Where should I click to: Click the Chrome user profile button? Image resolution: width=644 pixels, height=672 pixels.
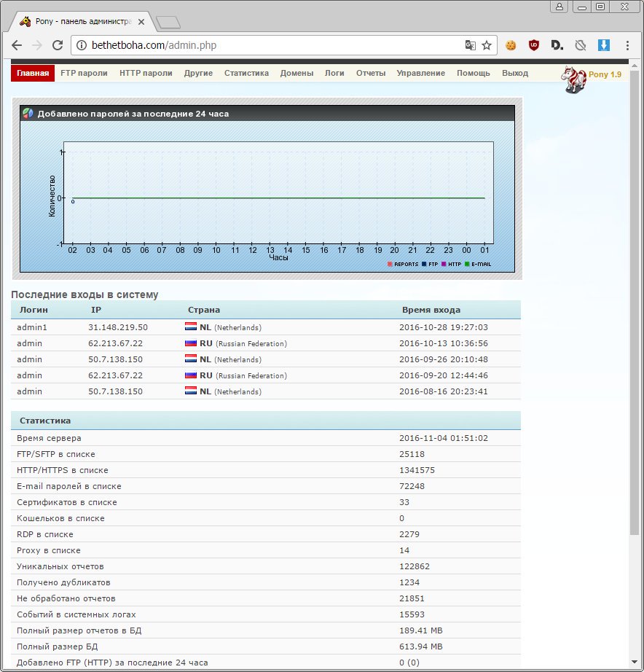(559, 7)
